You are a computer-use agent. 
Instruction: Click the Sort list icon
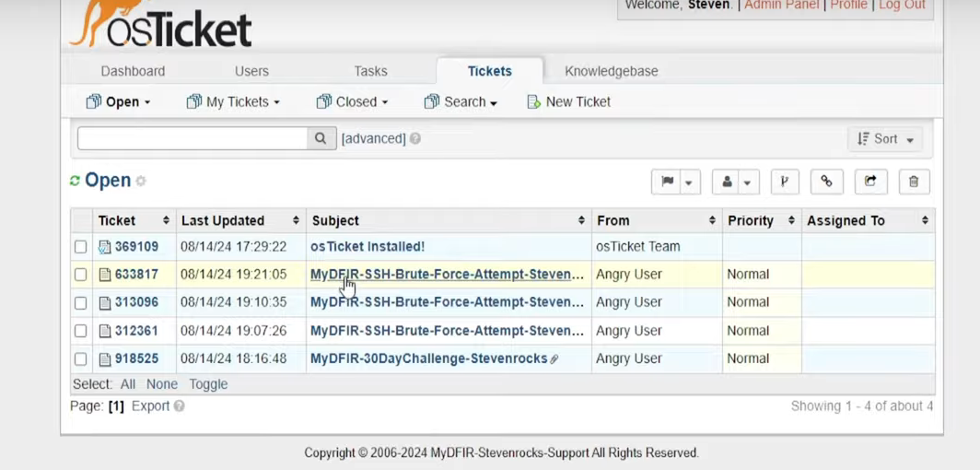(x=864, y=139)
